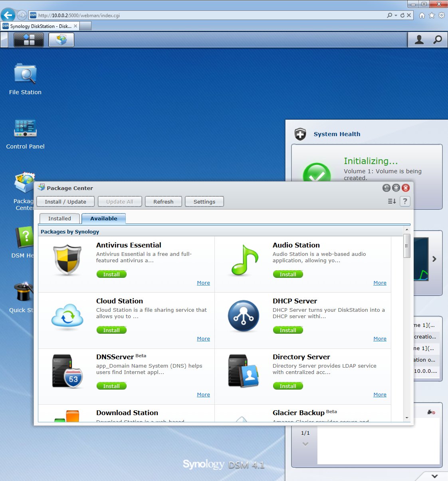Viewport: 448px width, 481px height.
Task: Open the user account options icon
Action: pos(419,40)
